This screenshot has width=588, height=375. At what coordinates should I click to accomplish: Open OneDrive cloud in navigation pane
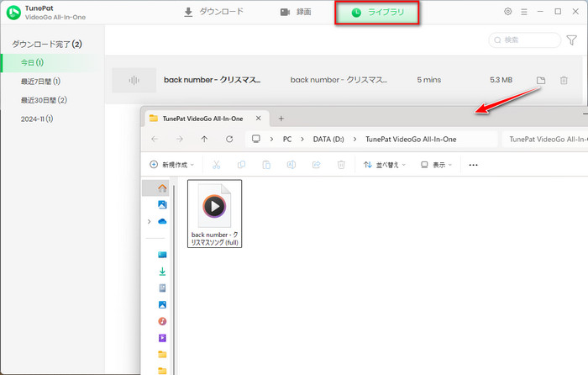[x=162, y=221]
